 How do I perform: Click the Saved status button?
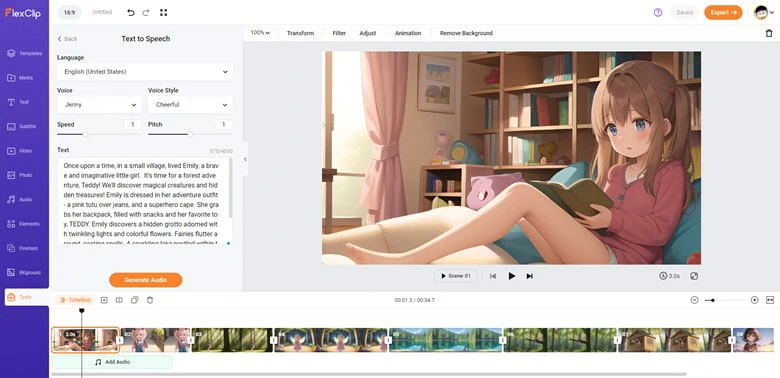pos(684,12)
